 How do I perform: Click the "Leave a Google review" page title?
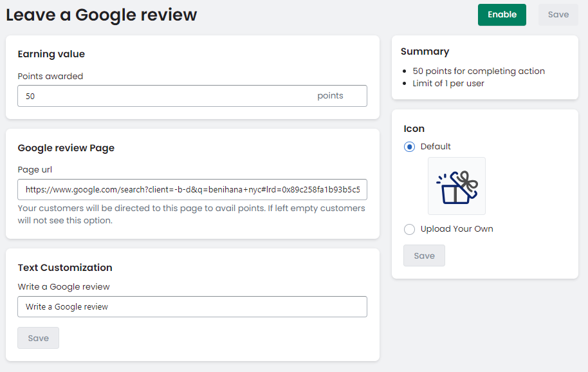coord(102,15)
